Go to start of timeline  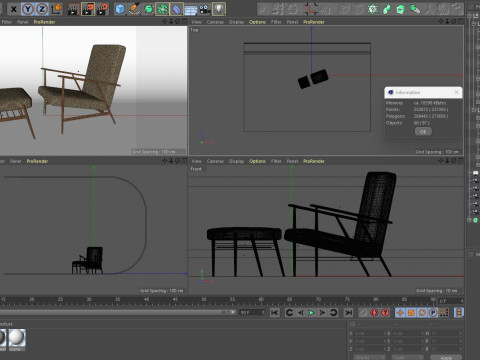point(275,313)
